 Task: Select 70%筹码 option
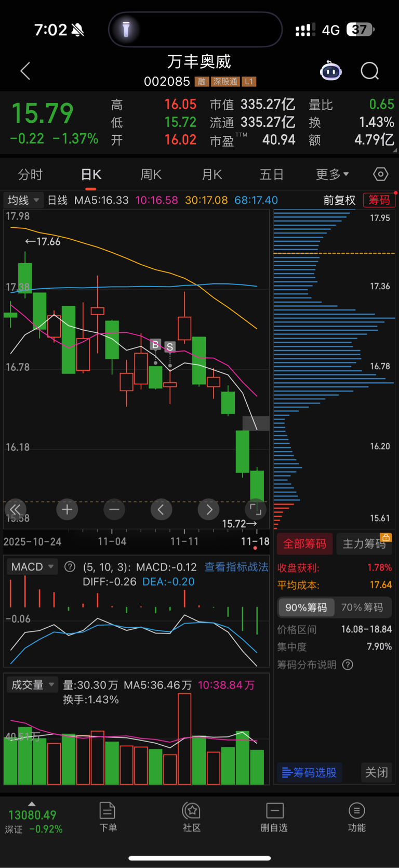tap(362, 607)
